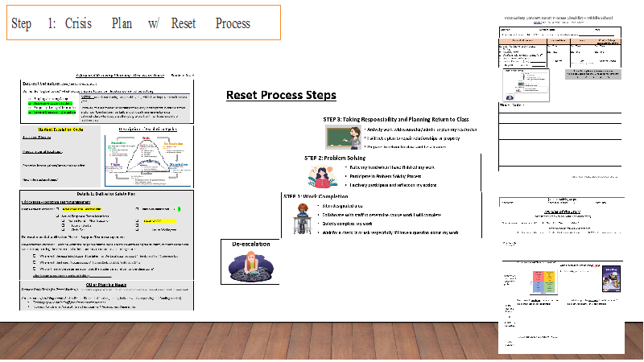Click bullet 'I will set a plan to repair relationships'
Viewport: 644px width, 362px height.
413,138
